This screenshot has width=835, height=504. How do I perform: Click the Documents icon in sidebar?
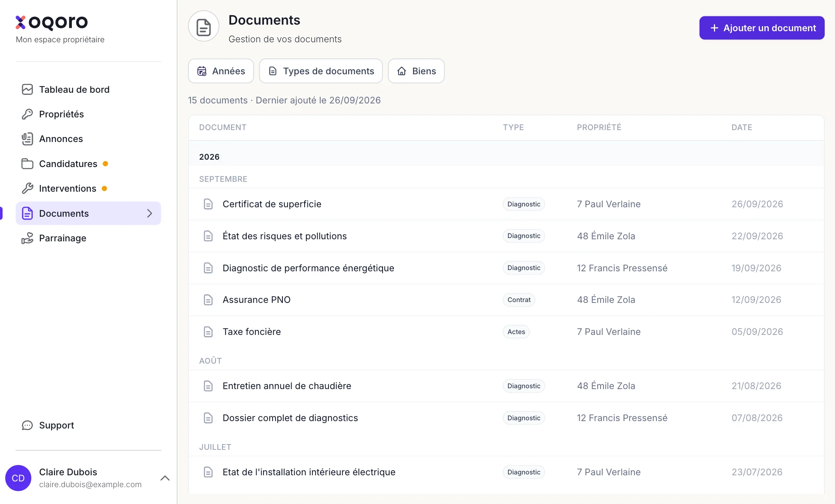click(28, 213)
